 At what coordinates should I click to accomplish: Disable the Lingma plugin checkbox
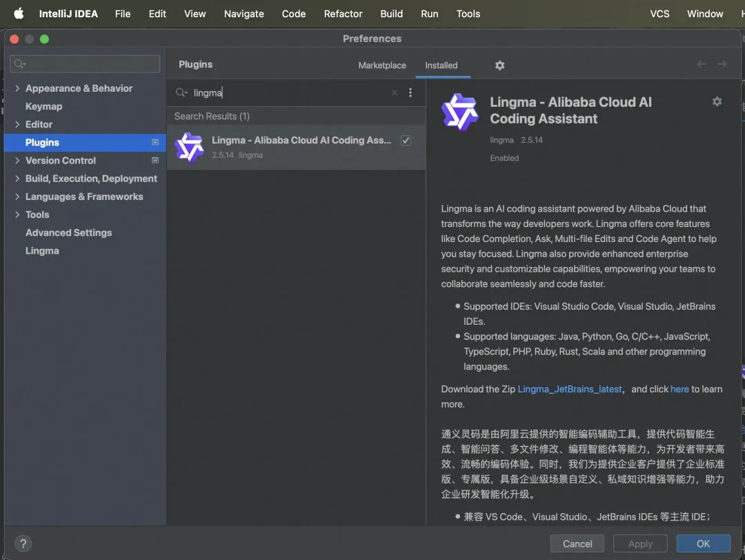406,140
